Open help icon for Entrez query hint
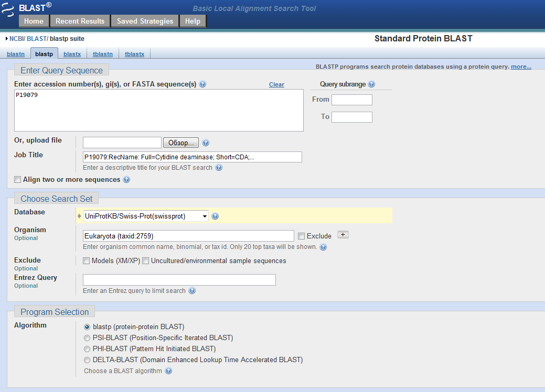 click(192, 291)
